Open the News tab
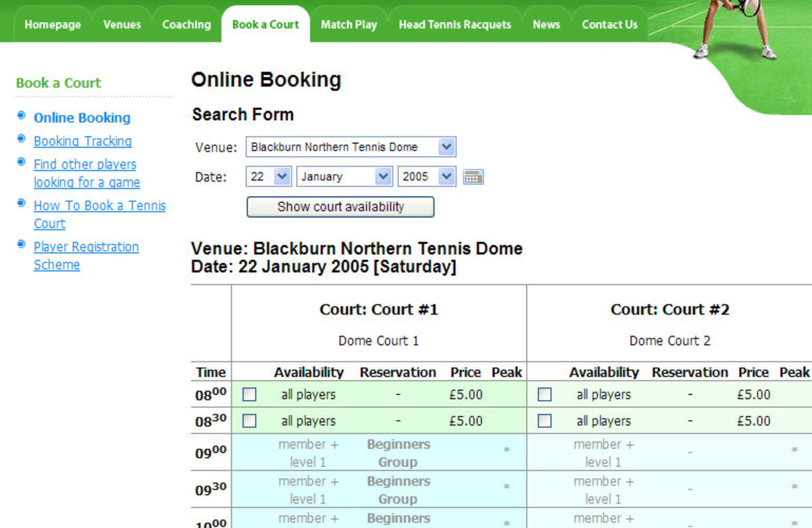The width and height of the screenshot is (812, 528). (546, 25)
